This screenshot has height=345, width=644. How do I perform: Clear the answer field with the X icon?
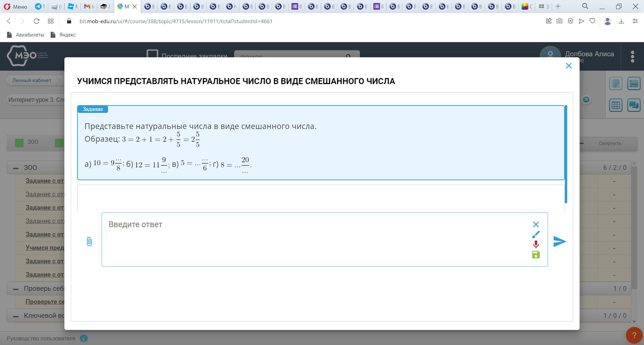pos(536,224)
